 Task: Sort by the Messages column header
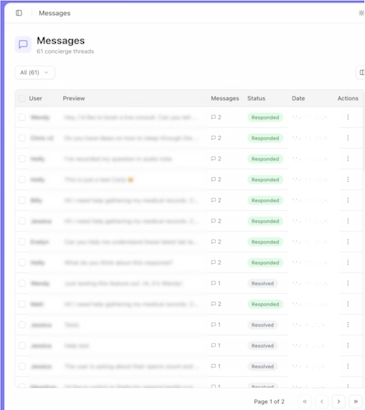point(225,98)
